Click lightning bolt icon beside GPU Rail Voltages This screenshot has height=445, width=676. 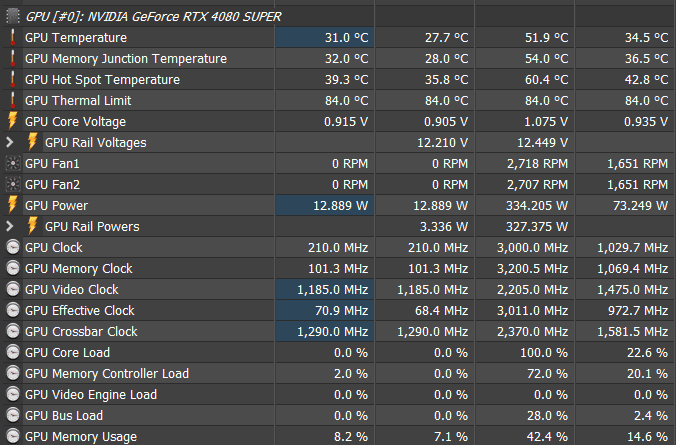[32, 142]
